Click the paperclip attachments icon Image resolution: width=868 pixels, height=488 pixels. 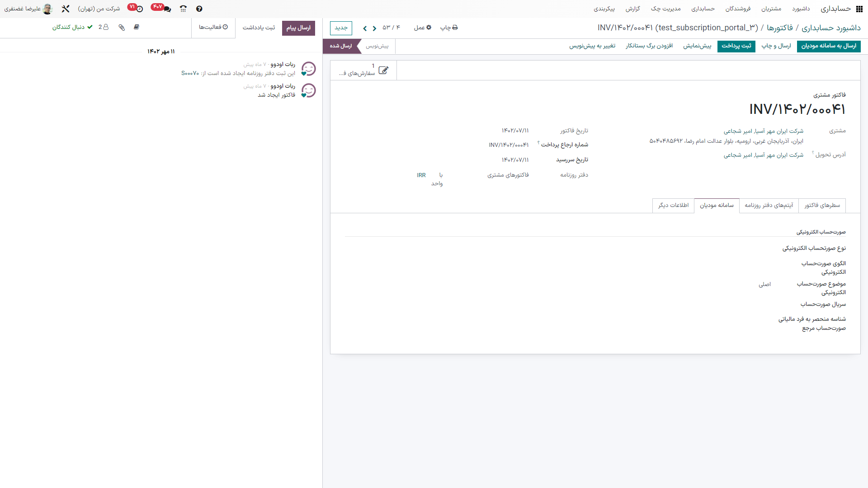coord(122,27)
